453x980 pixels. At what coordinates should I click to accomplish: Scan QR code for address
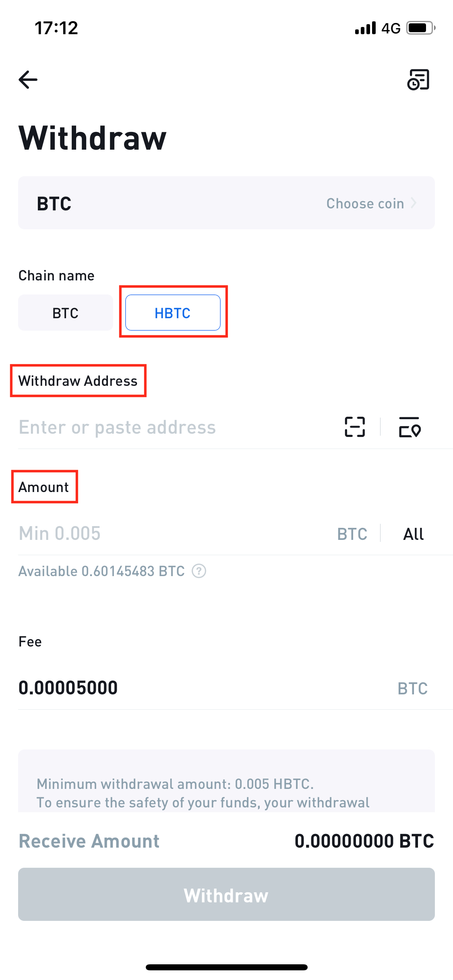(355, 427)
